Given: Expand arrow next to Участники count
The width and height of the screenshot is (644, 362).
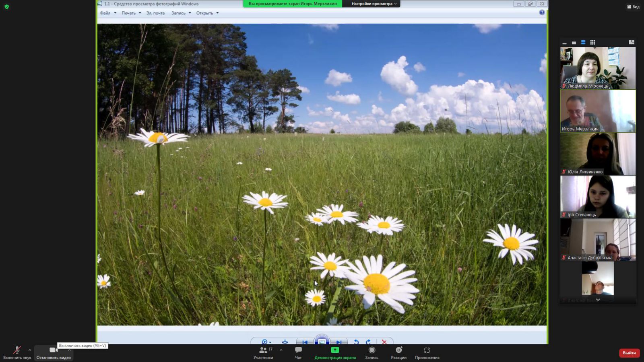Looking at the screenshot, I should 281,350.
